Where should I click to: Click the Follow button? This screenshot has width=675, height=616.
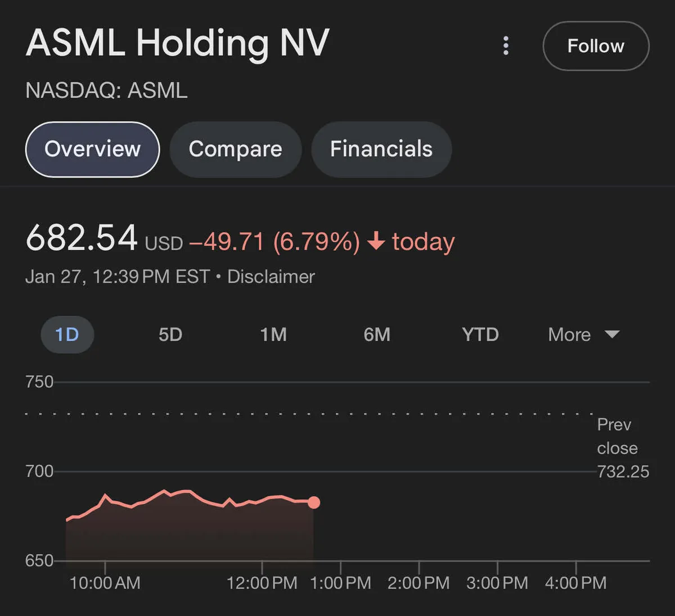(596, 46)
